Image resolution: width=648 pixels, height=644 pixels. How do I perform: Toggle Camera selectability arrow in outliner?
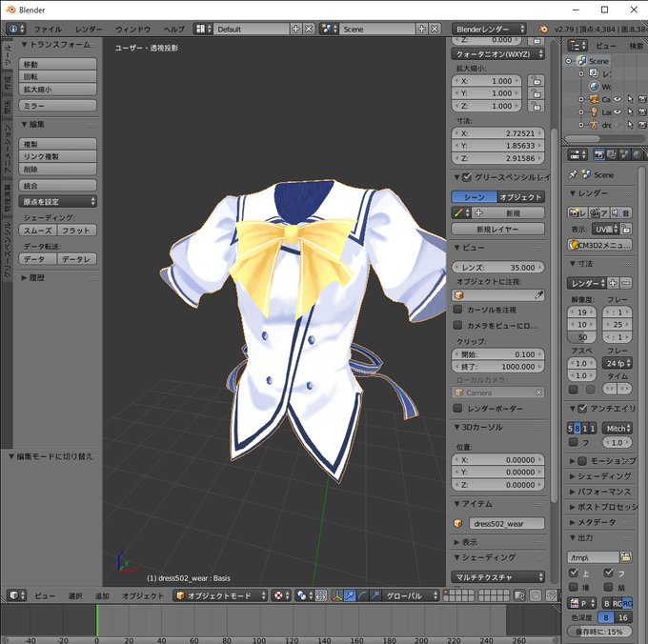tap(630, 99)
